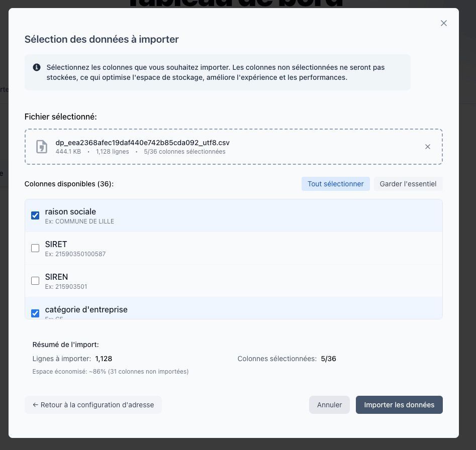The height and width of the screenshot is (450, 476).
Task: Remove the selected CSV file
Action: 428,147
